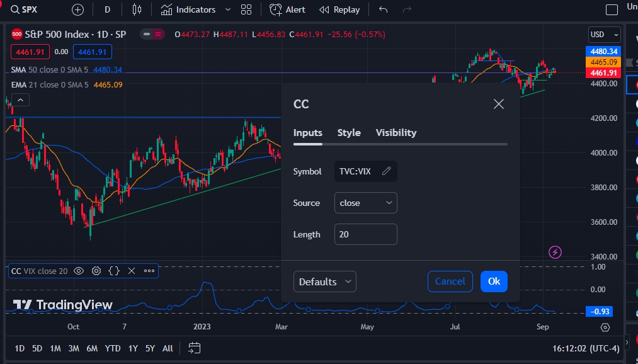638x364 pixels.
Task: Click the CC VIX close 20 legend label
Action: (39, 271)
